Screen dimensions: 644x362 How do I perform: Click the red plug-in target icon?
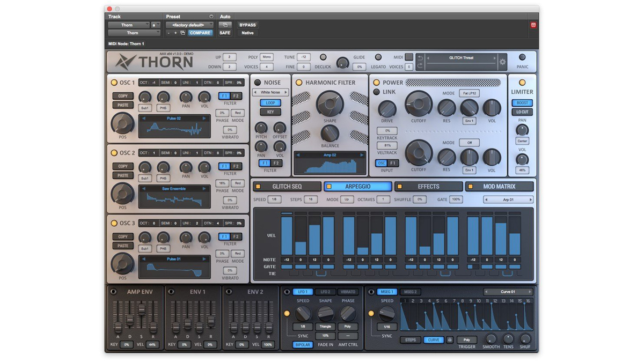pyautogui.click(x=533, y=25)
